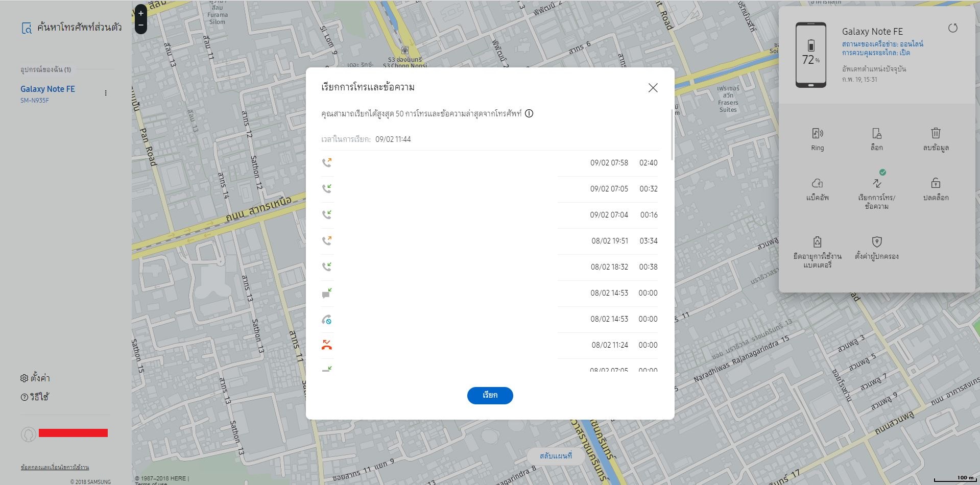
Task: Zoom out the map with minus button
Action: point(141,25)
